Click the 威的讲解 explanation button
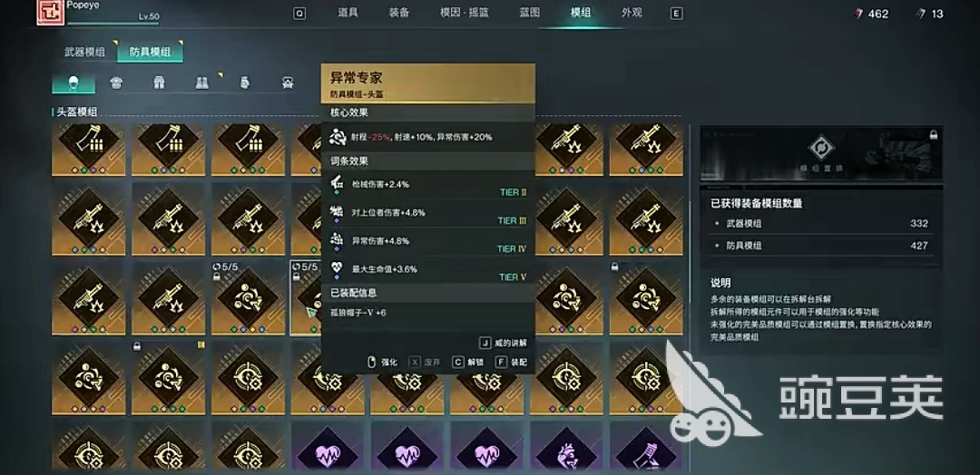980x475 pixels. (x=504, y=343)
